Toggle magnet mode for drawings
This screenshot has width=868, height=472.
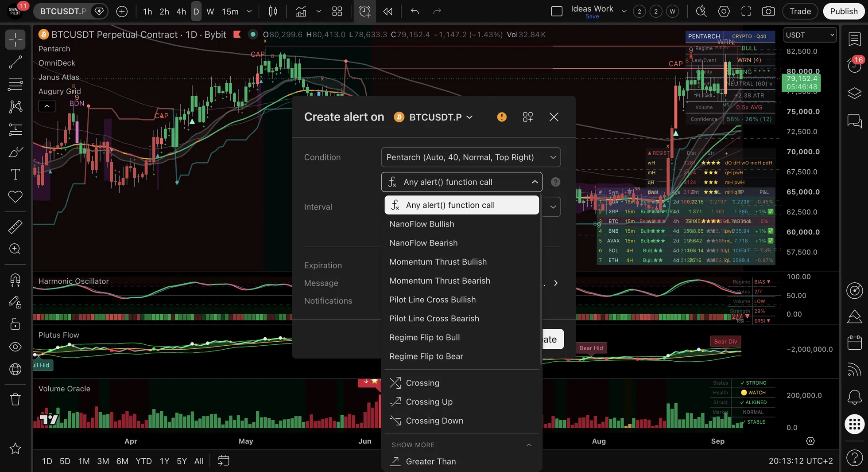point(15,280)
